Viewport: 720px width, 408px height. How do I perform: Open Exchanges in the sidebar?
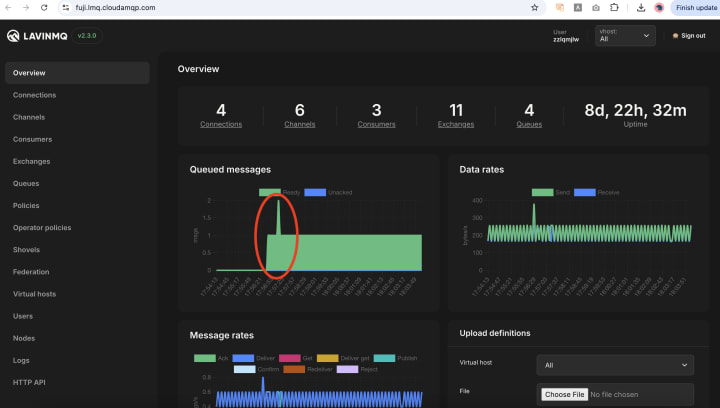(31, 161)
